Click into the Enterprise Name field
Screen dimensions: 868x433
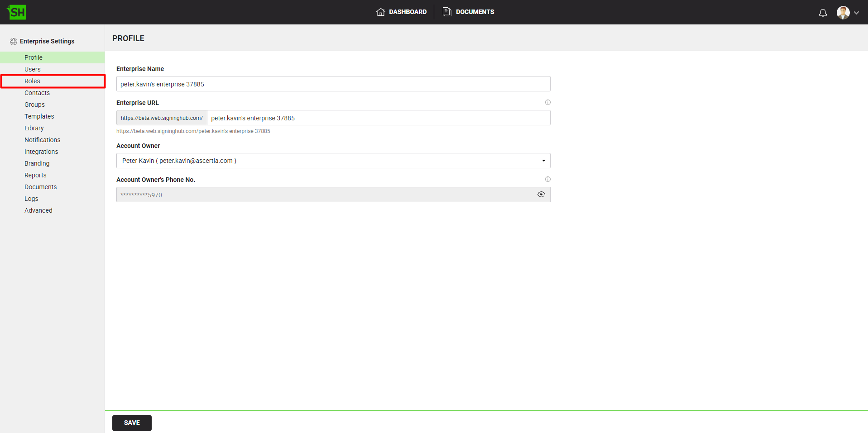pos(333,84)
